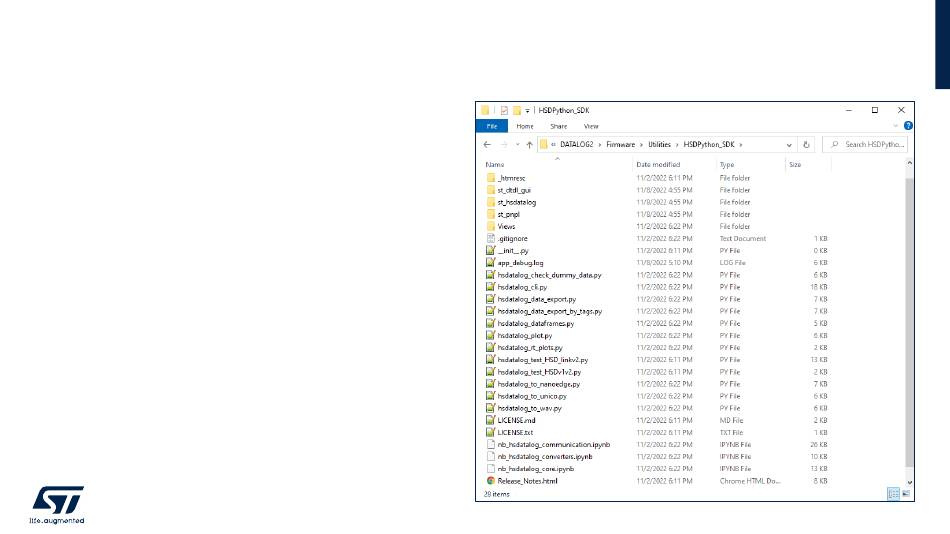Select hsdatalog_data_export_by_tags.py file icon

(x=491, y=311)
